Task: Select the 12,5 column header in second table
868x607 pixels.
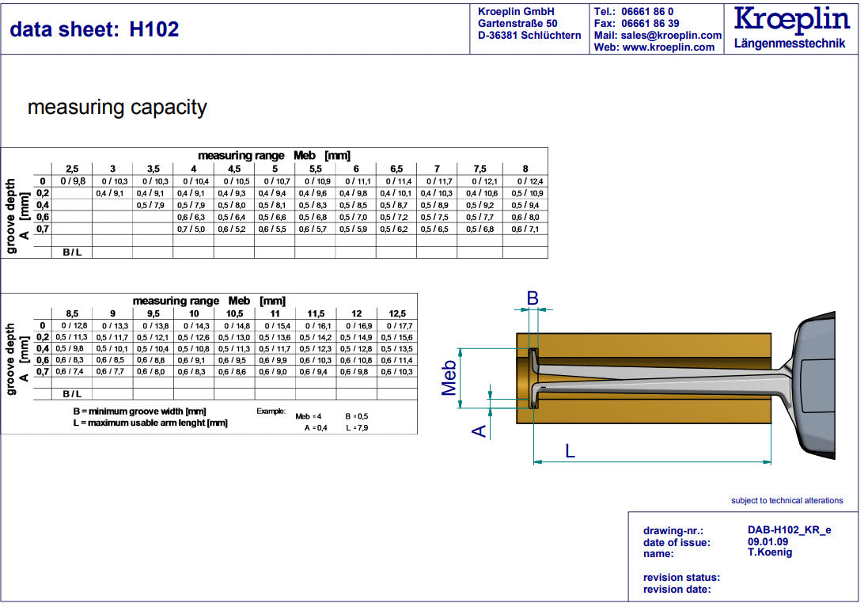Action: point(396,313)
